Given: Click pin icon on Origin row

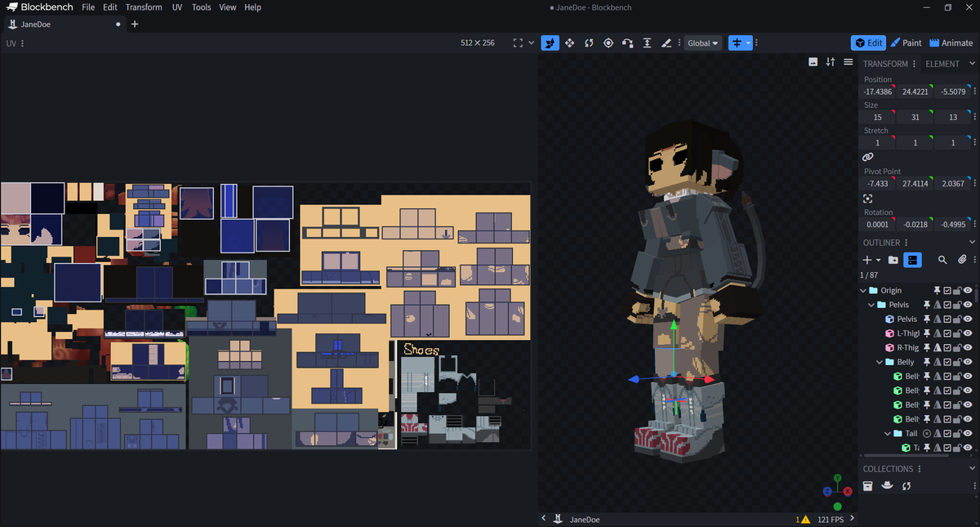Looking at the screenshot, I should 938,290.
